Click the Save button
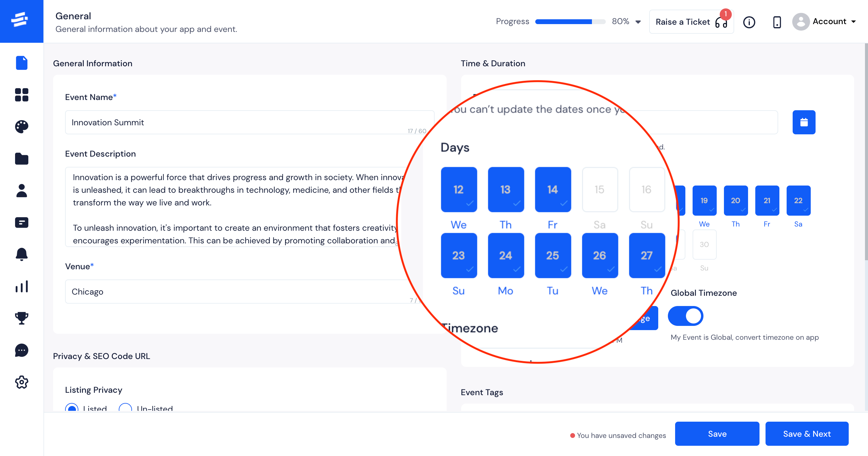868x456 pixels. pos(716,434)
